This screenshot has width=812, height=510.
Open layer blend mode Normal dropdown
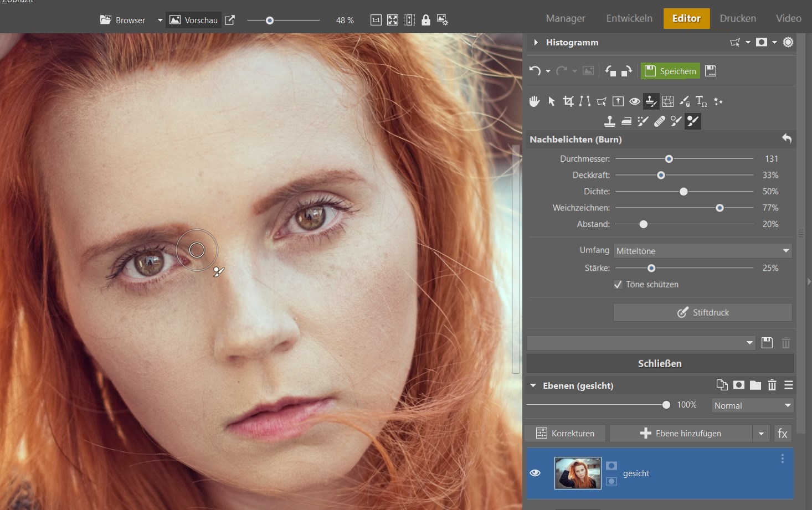752,405
